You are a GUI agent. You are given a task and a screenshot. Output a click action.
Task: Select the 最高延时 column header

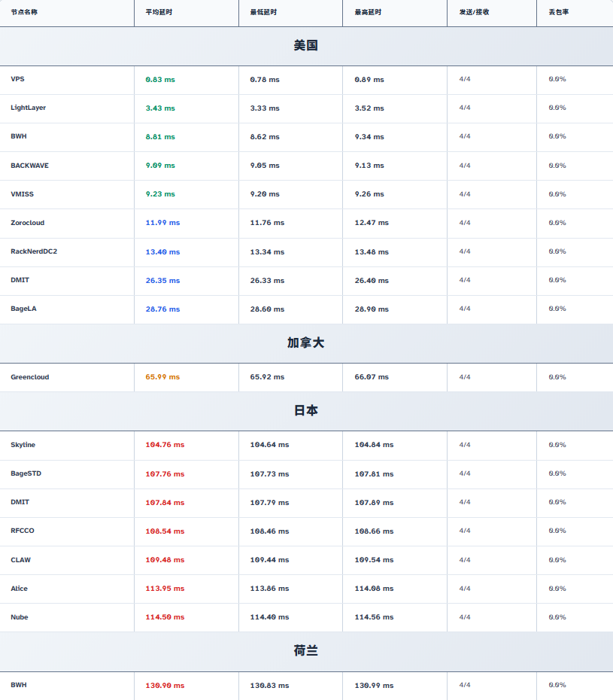[x=368, y=12]
